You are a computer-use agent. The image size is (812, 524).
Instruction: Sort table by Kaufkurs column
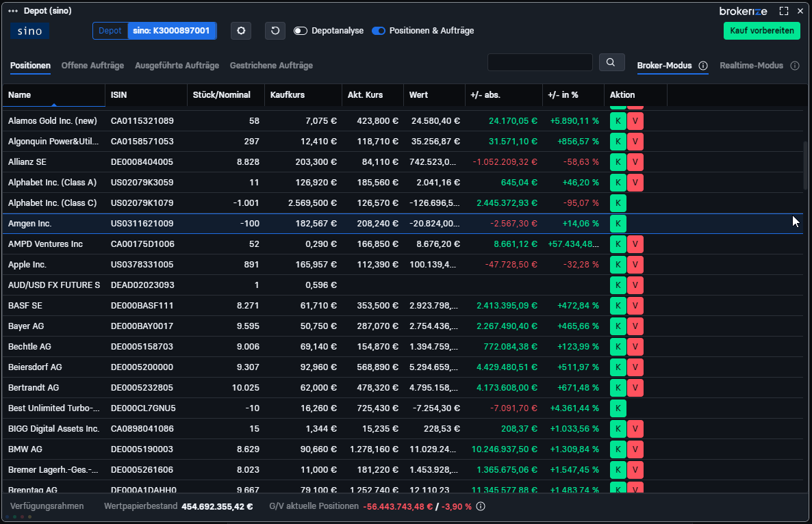coord(303,95)
